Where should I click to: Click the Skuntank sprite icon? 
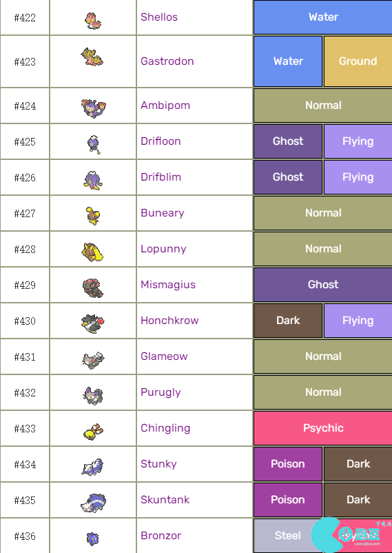[x=93, y=503]
